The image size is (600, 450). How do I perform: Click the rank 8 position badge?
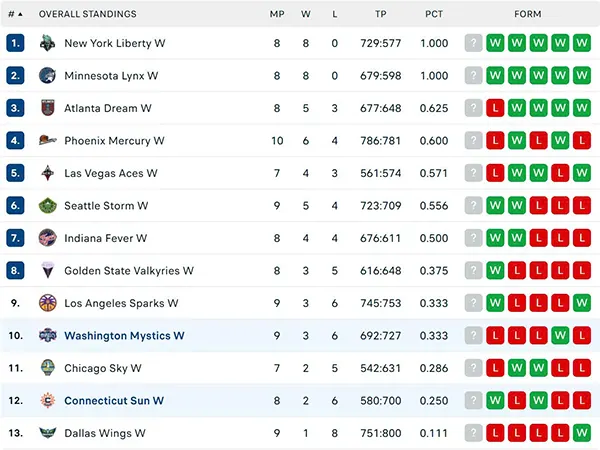(15, 271)
